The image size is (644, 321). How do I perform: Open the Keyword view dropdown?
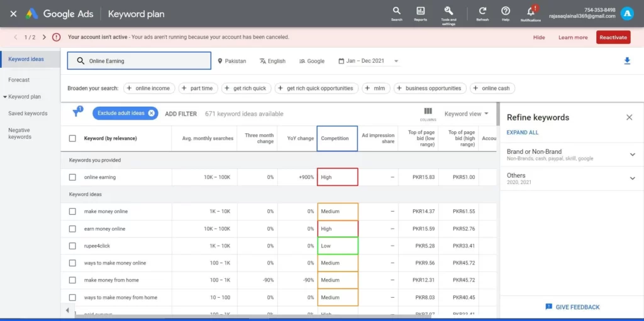[466, 114]
